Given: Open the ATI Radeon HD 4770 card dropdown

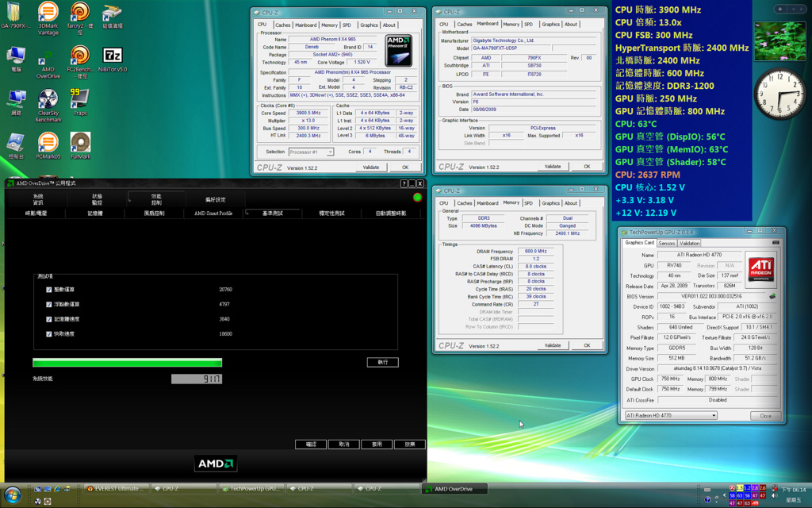Looking at the screenshot, I should (x=671, y=416).
